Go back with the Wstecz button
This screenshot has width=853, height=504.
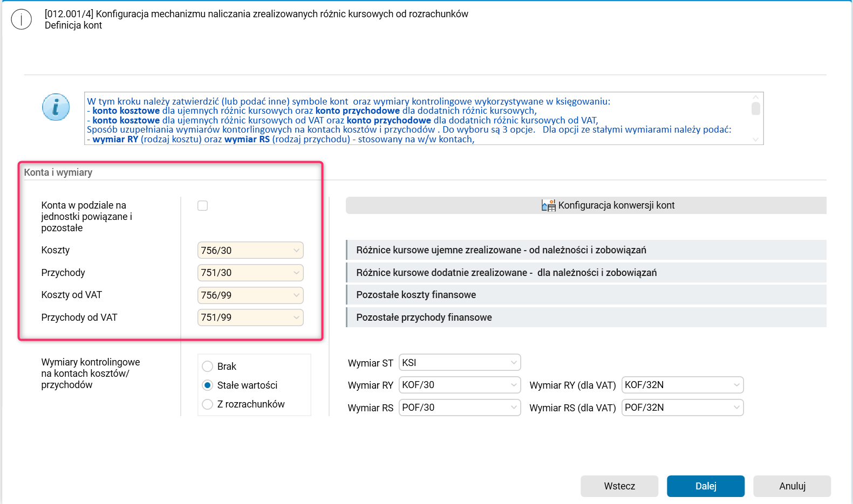click(619, 486)
